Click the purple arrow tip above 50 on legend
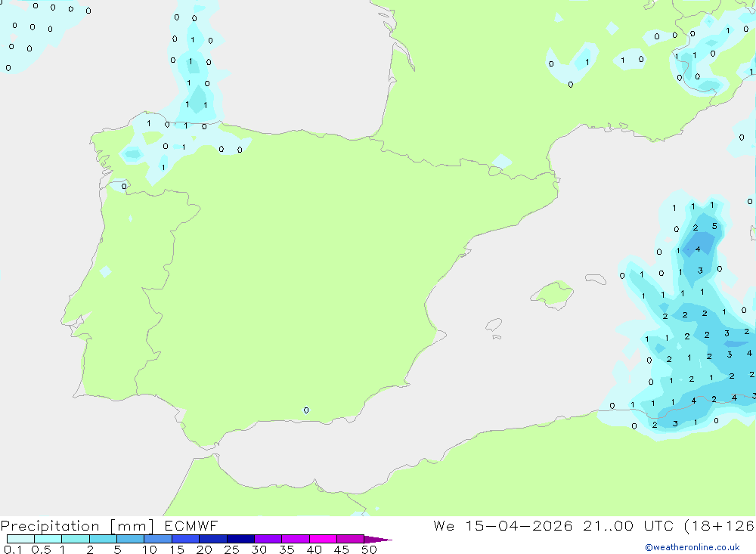Image resolution: width=756 pixels, height=554 pixels. click(x=378, y=540)
